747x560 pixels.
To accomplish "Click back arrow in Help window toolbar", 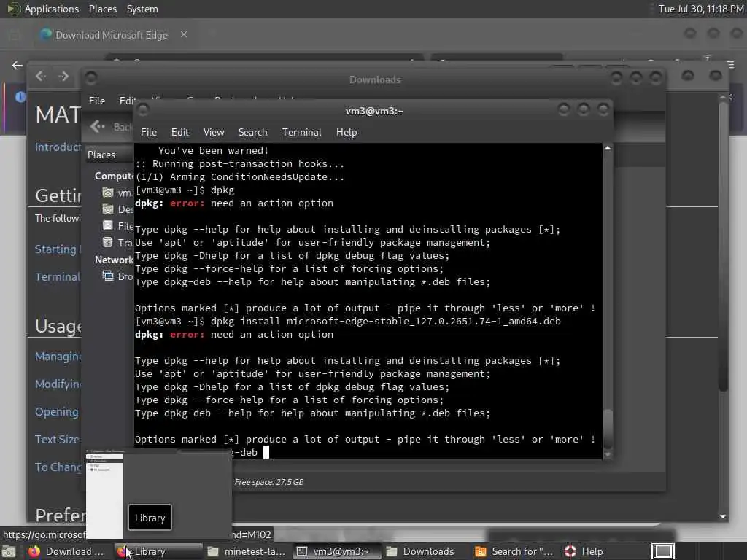I will (41, 76).
